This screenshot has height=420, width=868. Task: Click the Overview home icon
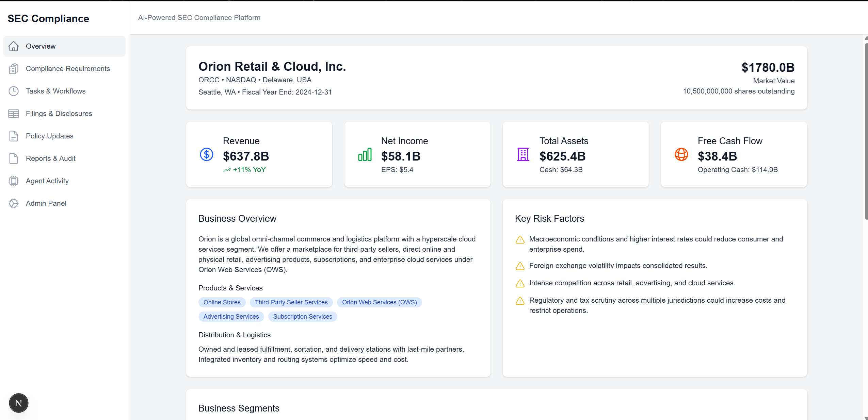tap(14, 46)
